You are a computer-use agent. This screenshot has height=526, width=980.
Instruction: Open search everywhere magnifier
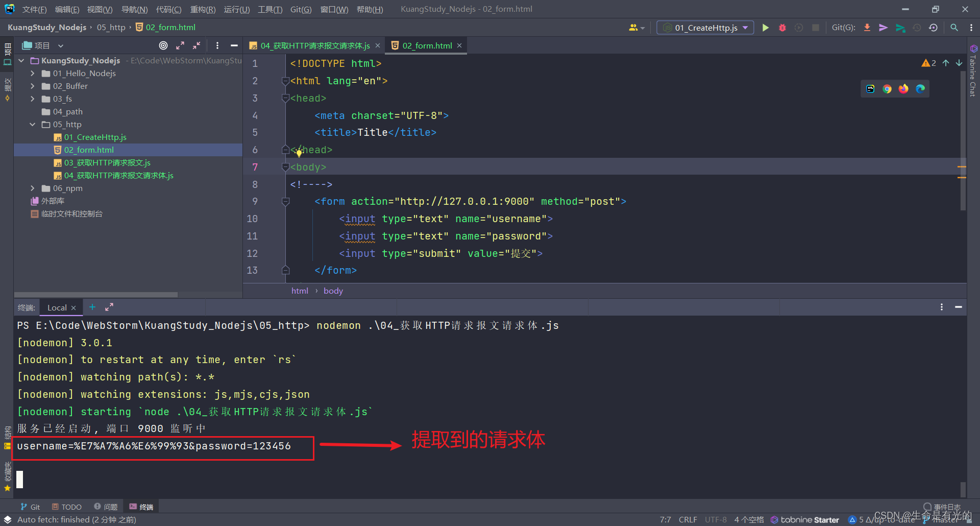pos(954,28)
